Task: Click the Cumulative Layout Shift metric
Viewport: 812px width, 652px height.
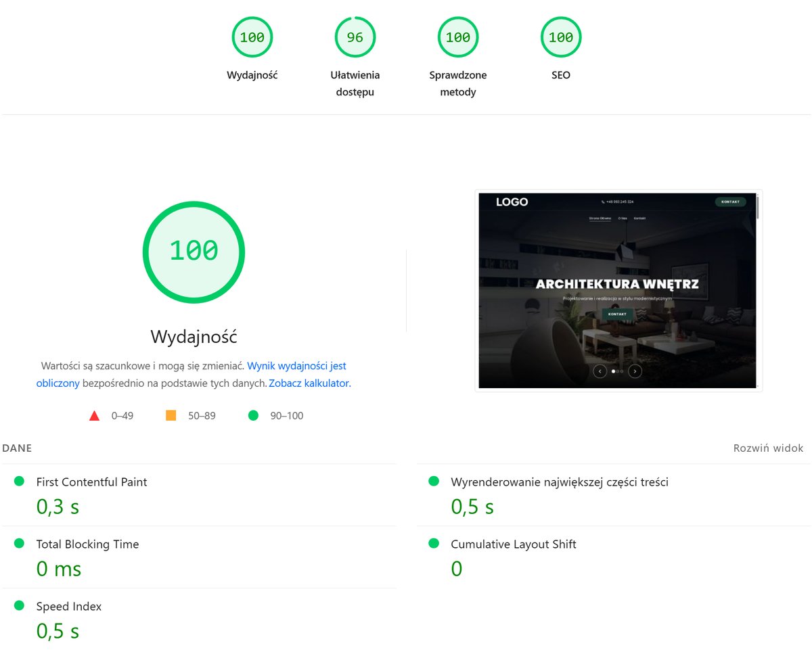Action: point(513,544)
